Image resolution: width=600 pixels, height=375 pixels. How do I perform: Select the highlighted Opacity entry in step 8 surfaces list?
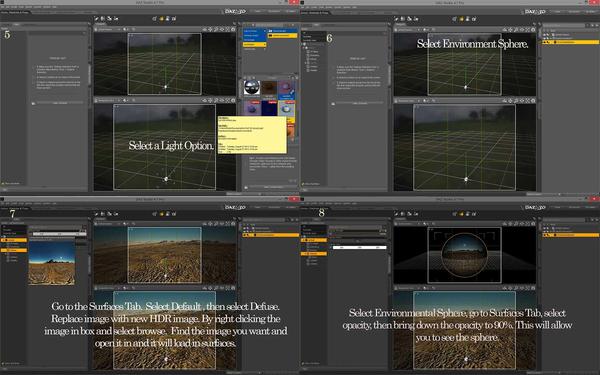(314, 254)
